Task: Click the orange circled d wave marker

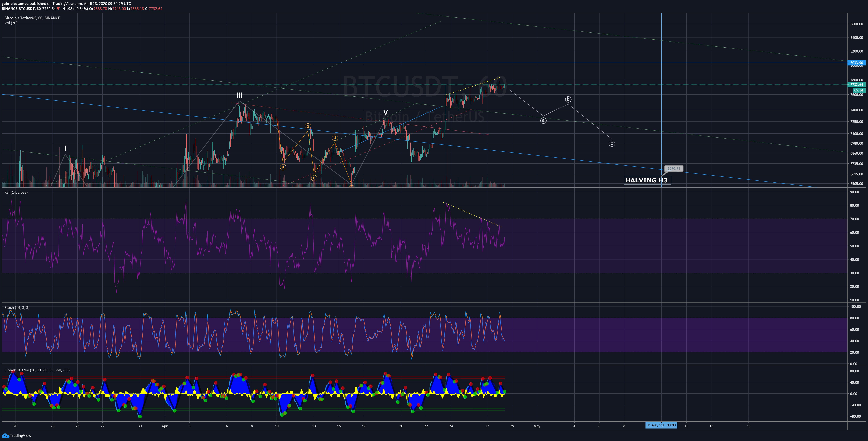Action: [x=335, y=137]
